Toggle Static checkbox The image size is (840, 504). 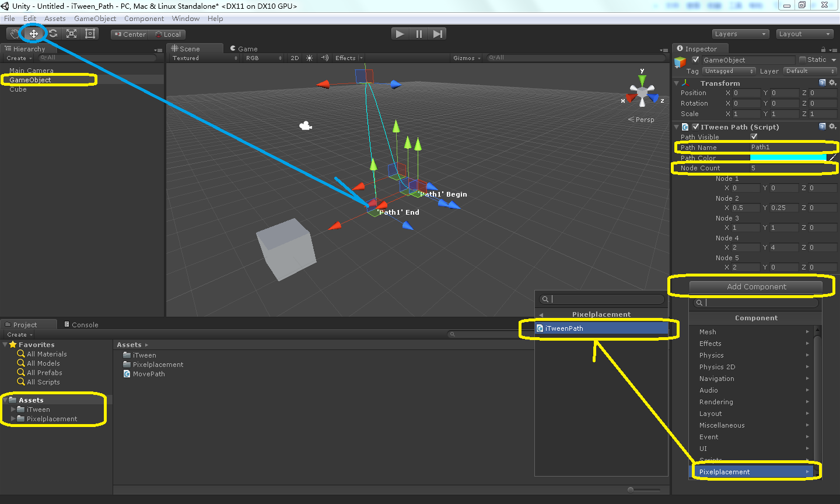coord(803,60)
